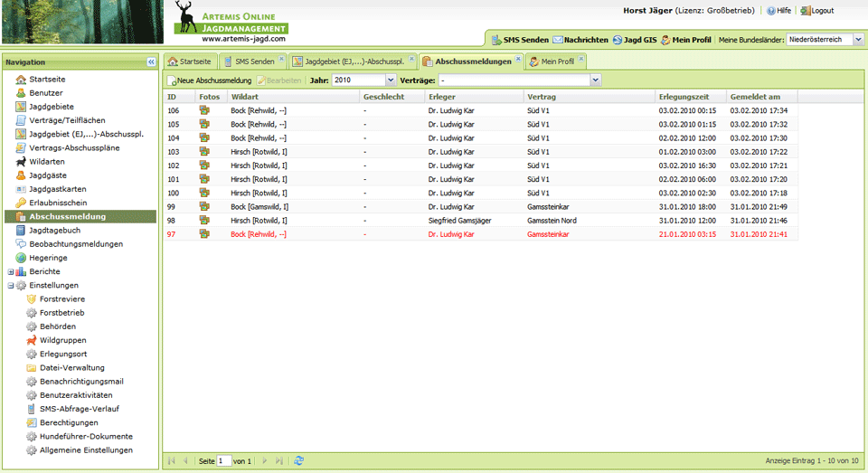868x473 pixels.
Task: Open Jagdgastkarten entry
Action: pos(58,189)
